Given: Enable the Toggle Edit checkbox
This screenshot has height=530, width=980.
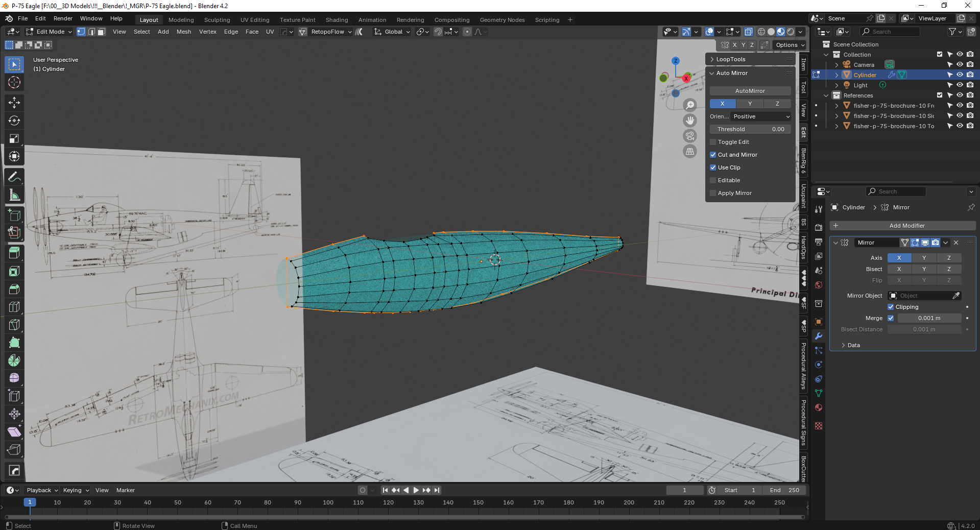Looking at the screenshot, I should pyautogui.click(x=713, y=142).
